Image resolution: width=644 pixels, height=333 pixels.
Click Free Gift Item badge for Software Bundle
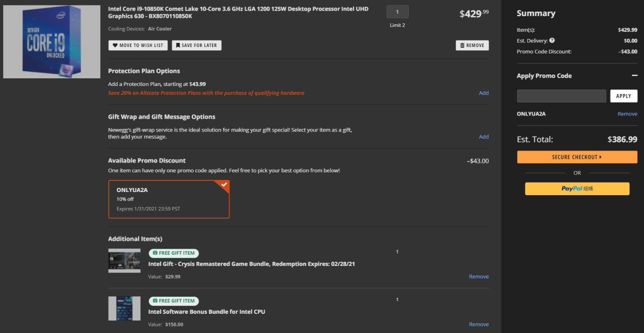174,301
